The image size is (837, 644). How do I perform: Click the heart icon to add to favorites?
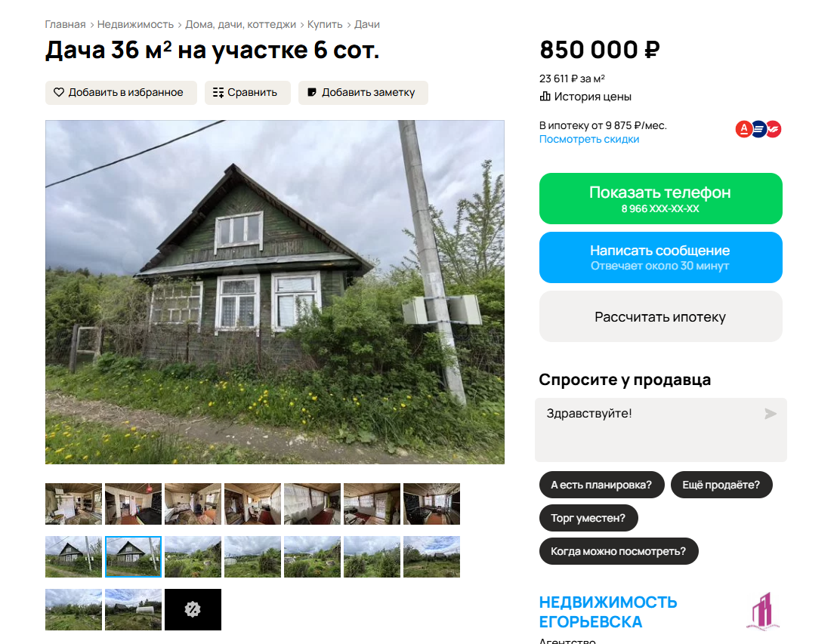(x=59, y=92)
